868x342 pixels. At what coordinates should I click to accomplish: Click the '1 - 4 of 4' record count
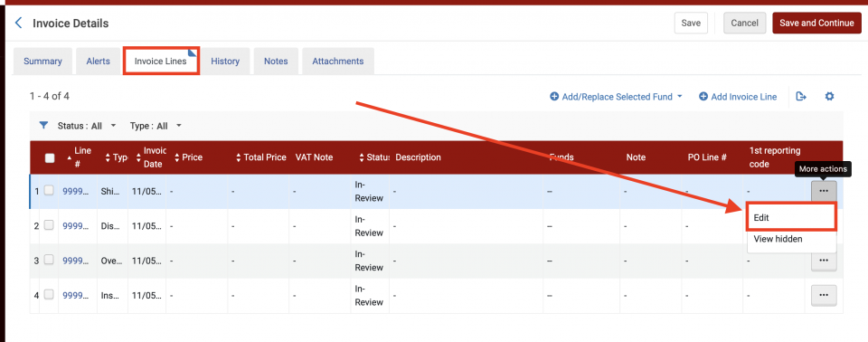[49, 97]
